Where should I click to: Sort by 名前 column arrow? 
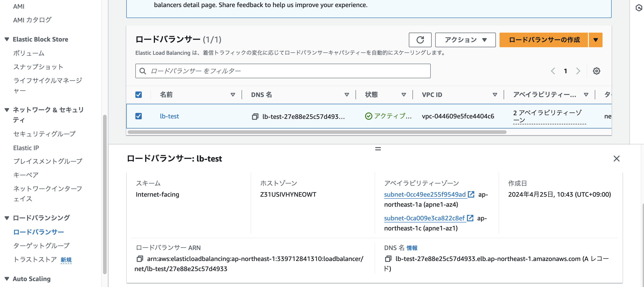tap(233, 95)
